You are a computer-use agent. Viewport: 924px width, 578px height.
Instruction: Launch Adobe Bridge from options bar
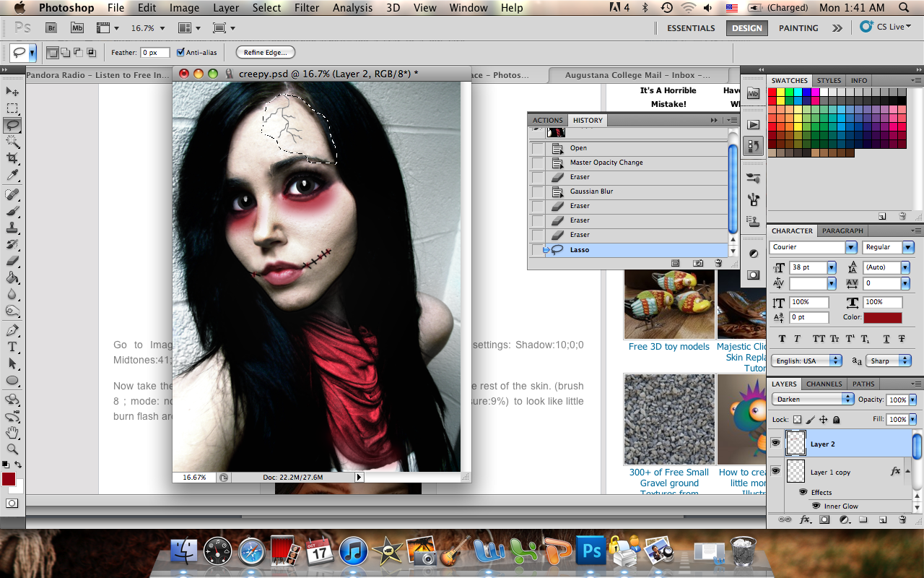[x=51, y=27]
